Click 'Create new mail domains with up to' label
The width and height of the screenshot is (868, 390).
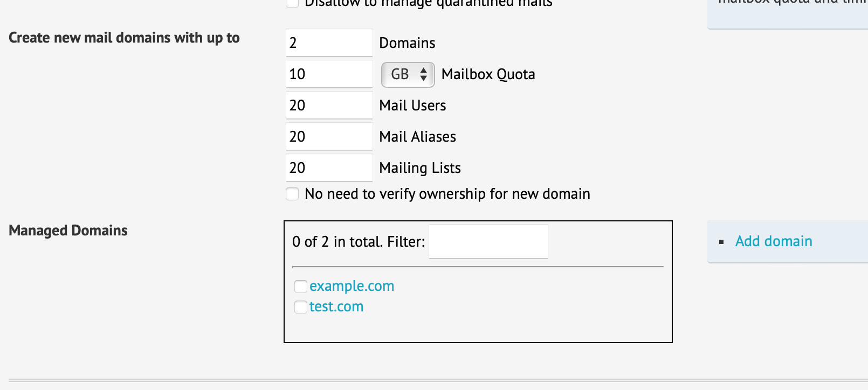[x=124, y=38]
